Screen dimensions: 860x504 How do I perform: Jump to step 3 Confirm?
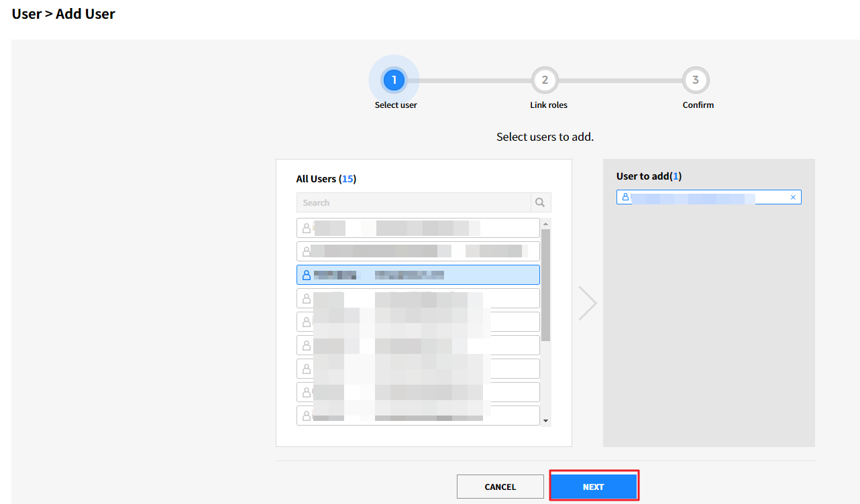696,80
